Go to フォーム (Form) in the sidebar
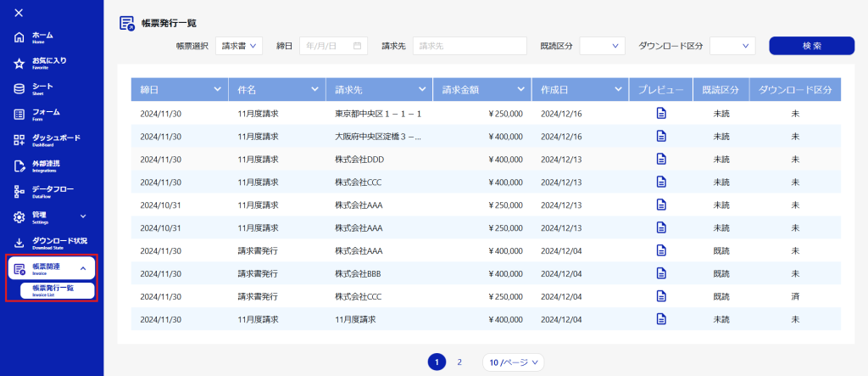The width and height of the screenshot is (868, 376). coord(46,114)
